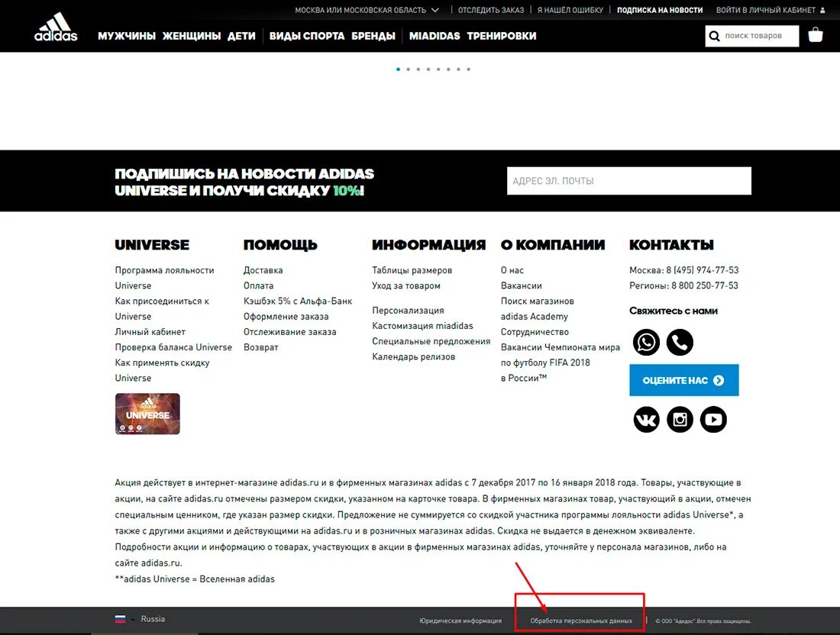Open Оформление заказа link
The width and height of the screenshot is (840, 635).
286,317
